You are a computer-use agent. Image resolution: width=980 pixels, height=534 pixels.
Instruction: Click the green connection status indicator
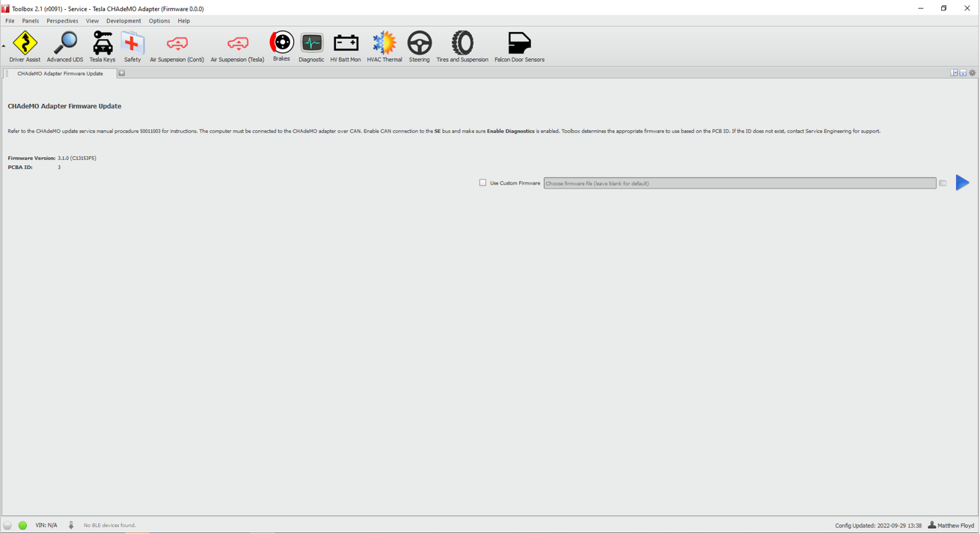(x=22, y=526)
